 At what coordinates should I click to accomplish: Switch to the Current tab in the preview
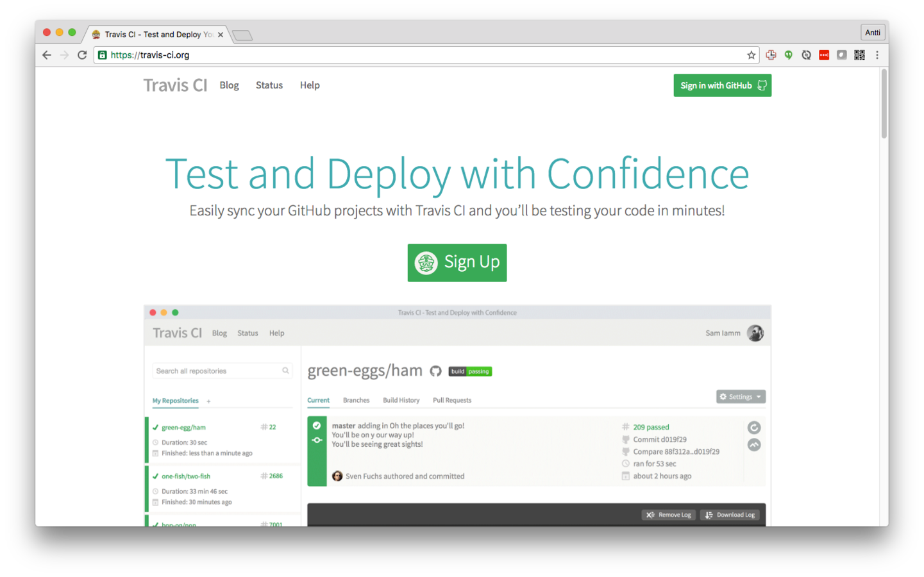[318, 400]
